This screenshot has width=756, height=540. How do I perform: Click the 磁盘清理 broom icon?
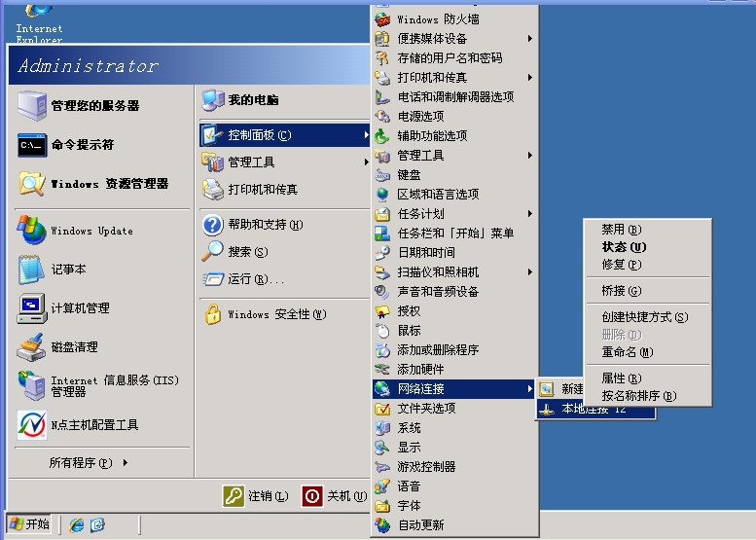pos(32,347)
